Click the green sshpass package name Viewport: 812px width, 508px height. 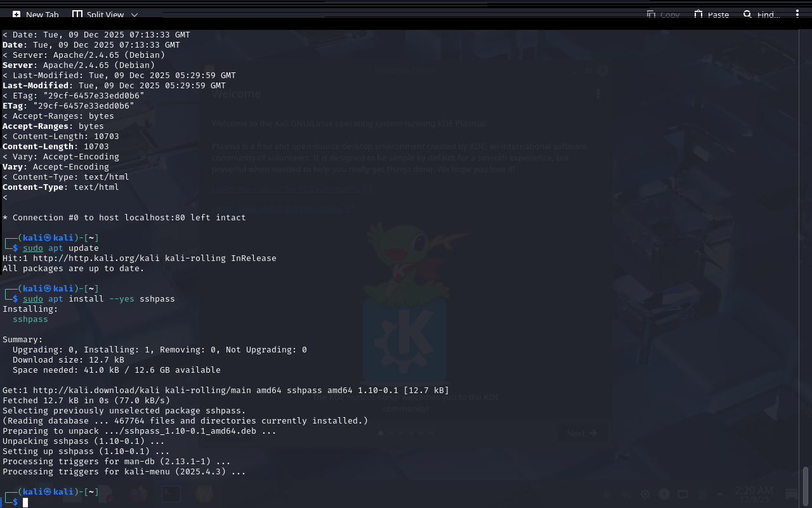(x=30, y=319)
